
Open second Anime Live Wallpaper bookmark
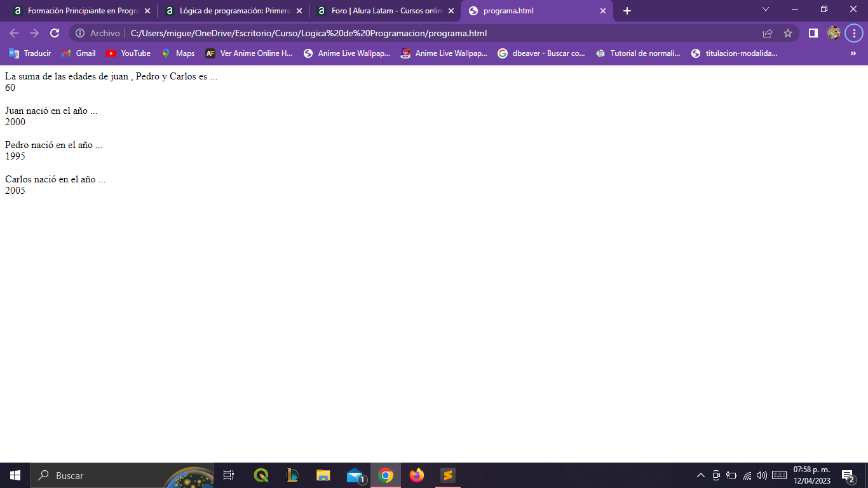pos(444,53)
